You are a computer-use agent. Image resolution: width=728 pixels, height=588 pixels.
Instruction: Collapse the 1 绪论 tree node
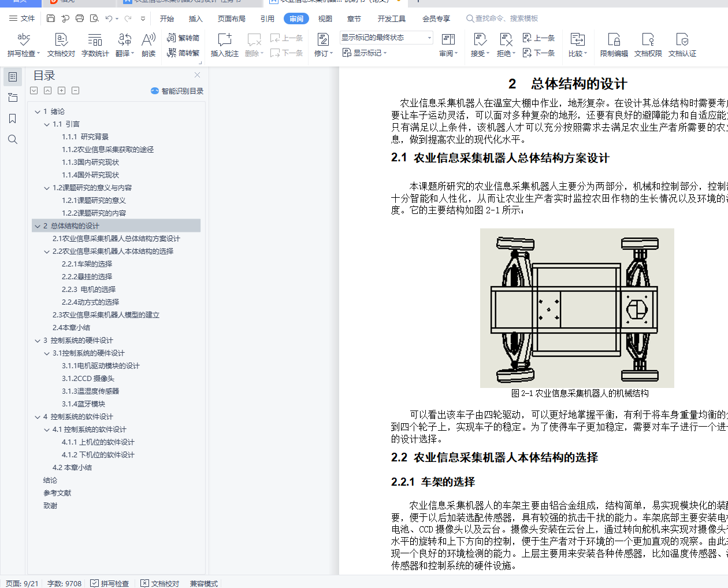coord(38,112)
